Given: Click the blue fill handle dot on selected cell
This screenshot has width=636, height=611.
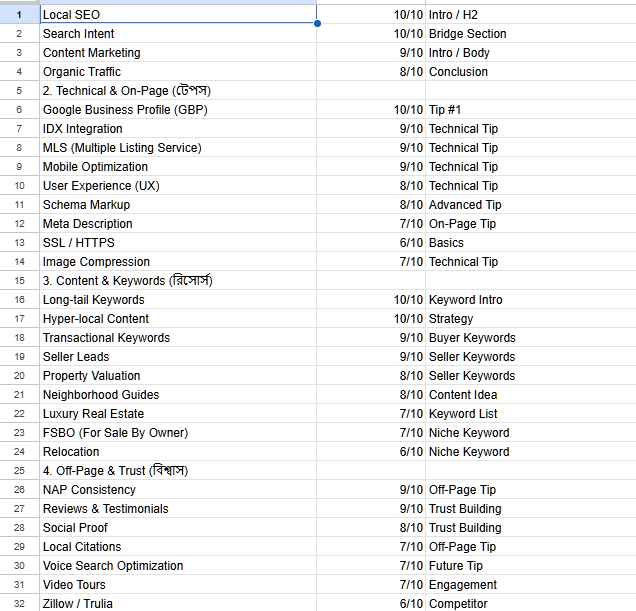Looking at the screenshot, I should [317, 24].
